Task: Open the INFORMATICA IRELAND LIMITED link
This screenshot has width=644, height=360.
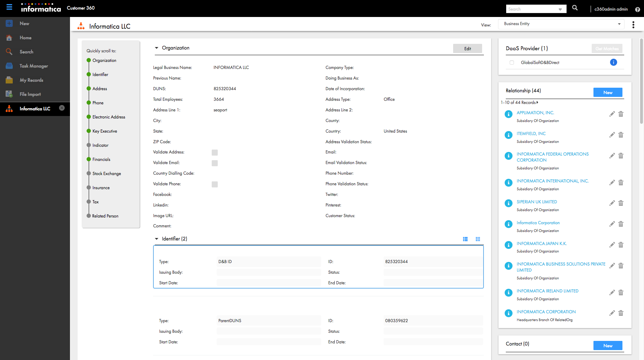Action: (548, 291)
